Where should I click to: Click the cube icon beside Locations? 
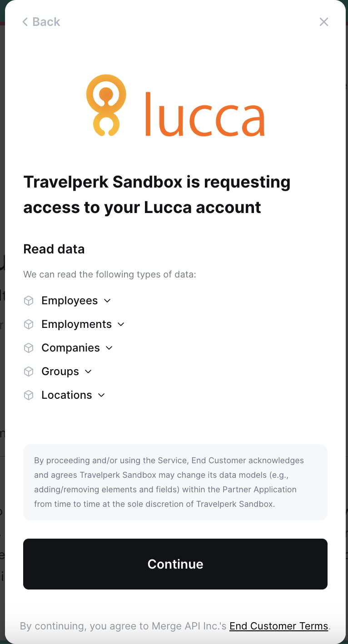pyautogui.click(x=29, y=395)
